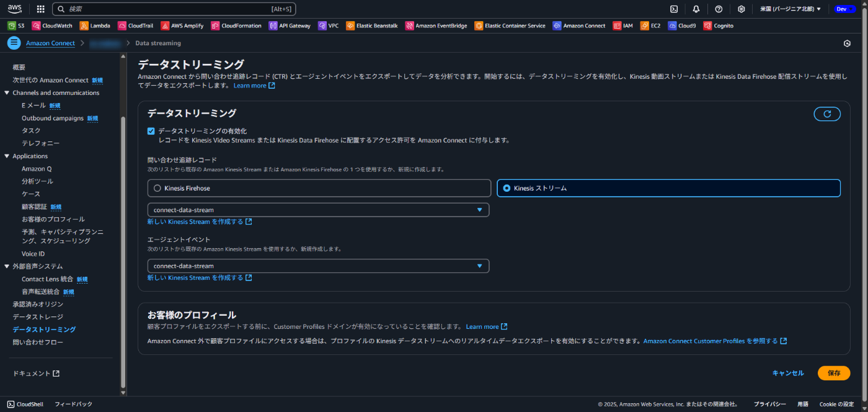Open ドキュメント external link in sidebar
This screenshot has height=412, width=868.
tap(37, 374)
